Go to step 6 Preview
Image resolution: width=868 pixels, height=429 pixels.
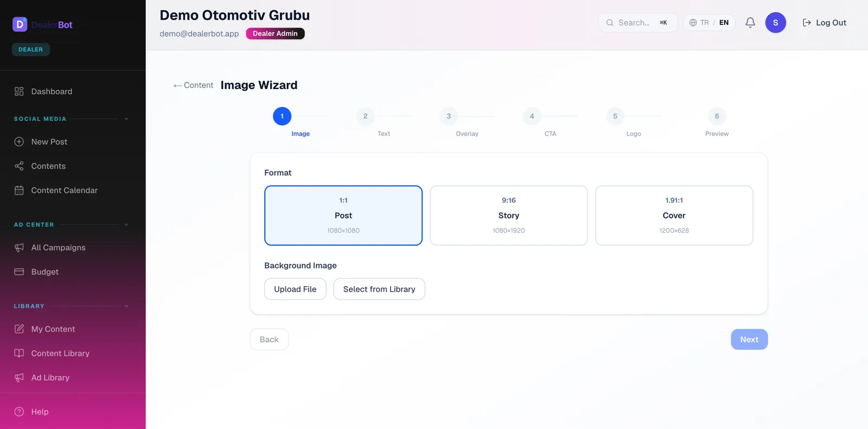[x=717, y=116]
